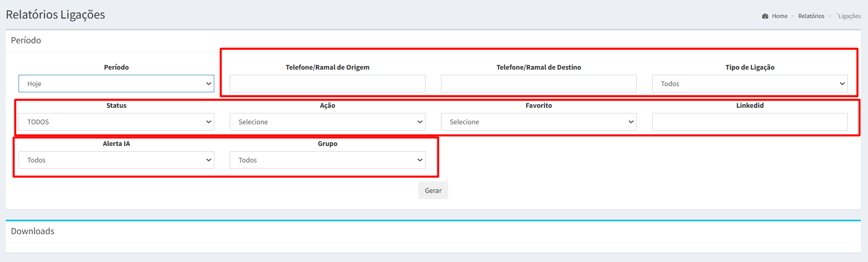This screenshot has height=262, width=868.
Task: Expand the Tipo de Ligação dropdown
Action: (x=750, y=84)
